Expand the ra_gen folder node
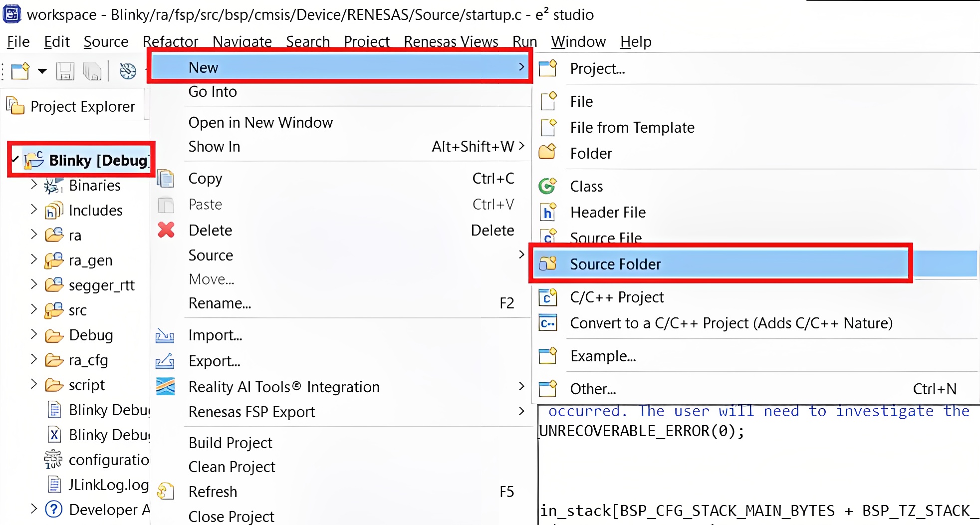980x525 pixels. [x=34, y=260]
